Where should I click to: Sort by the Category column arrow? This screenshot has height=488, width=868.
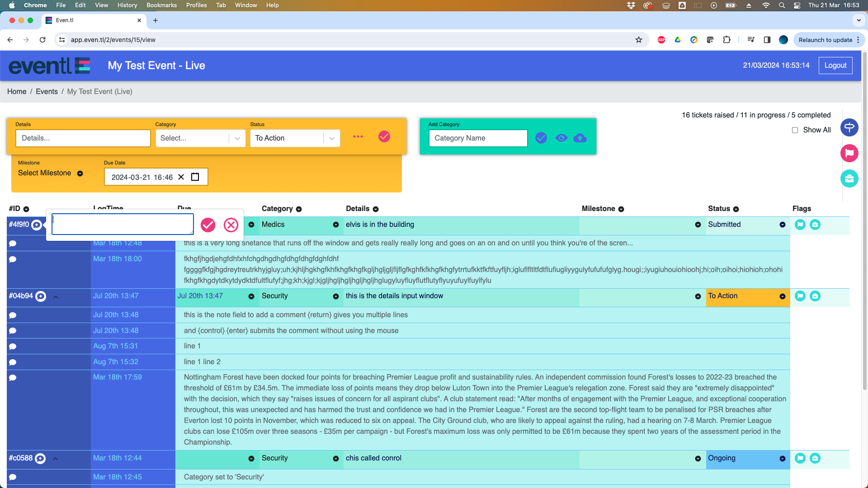click(299, 209)
